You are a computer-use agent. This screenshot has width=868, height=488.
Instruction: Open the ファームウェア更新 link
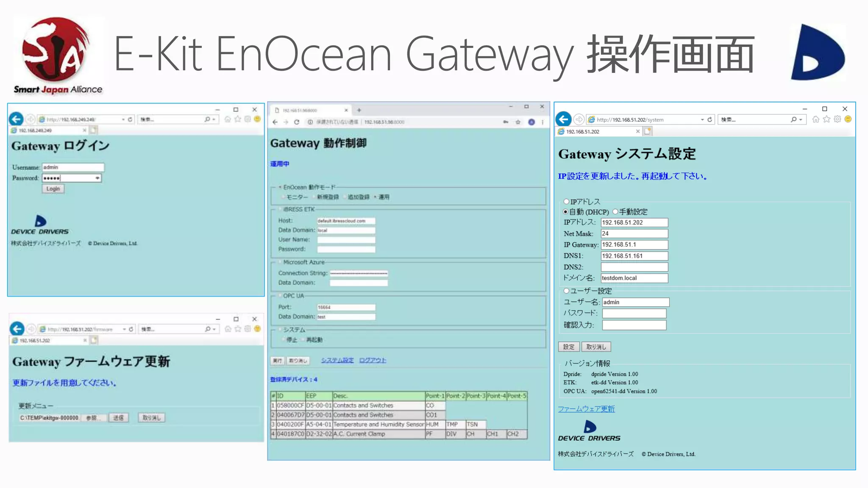(x=586, y=409)
